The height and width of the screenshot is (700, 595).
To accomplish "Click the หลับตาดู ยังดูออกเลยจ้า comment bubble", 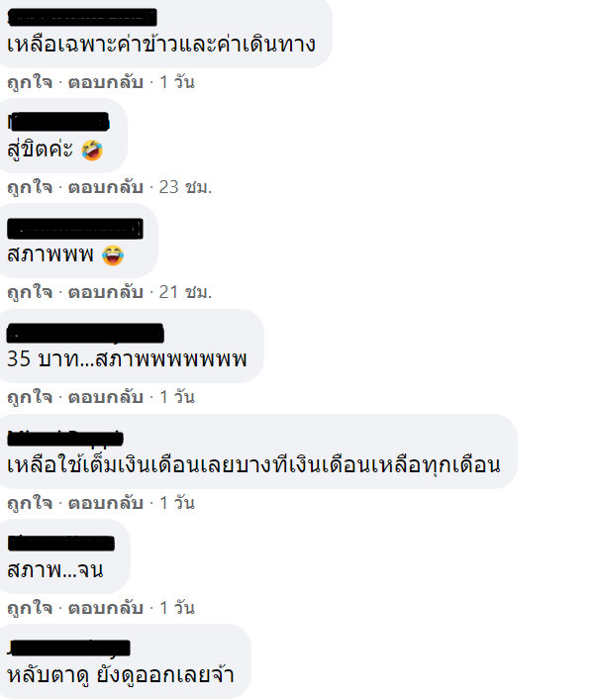I will [124, 661].
